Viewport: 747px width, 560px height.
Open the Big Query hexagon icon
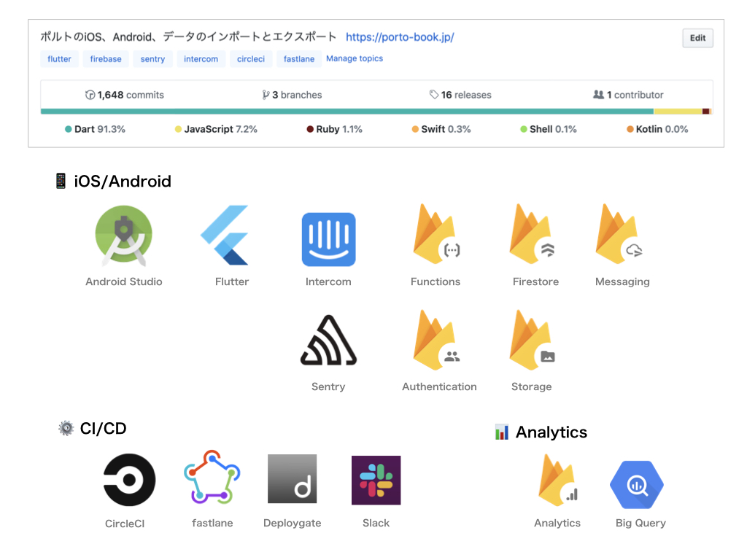[636, 485]
